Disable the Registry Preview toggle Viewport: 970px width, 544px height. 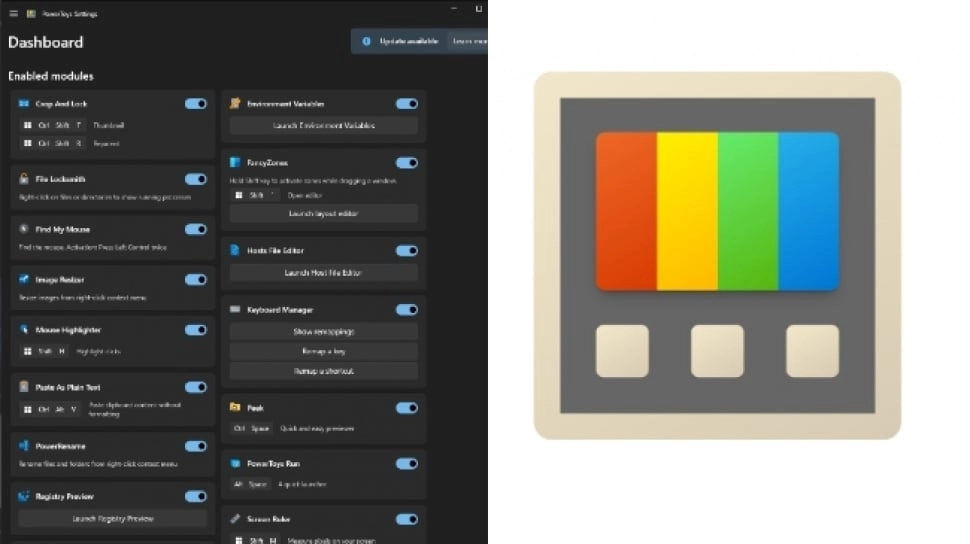pos(195,496)
